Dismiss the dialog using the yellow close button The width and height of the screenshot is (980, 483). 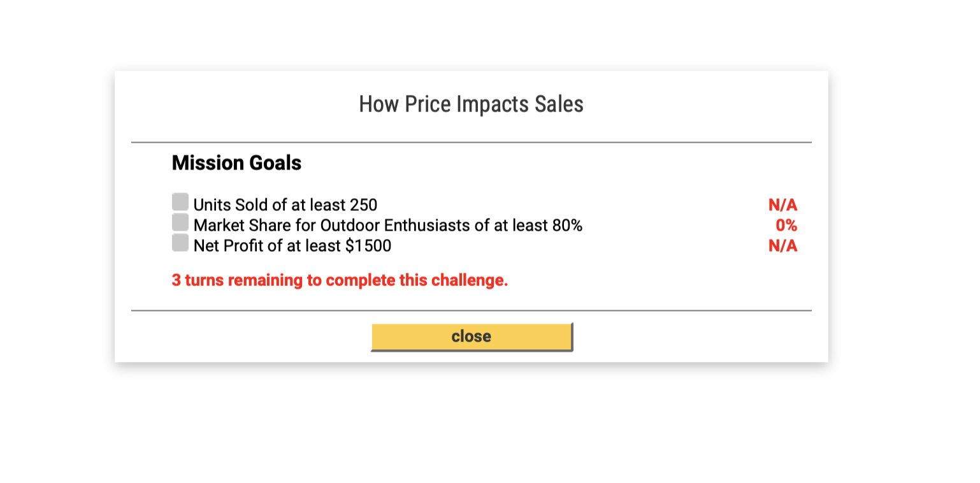tap(471, 336)
